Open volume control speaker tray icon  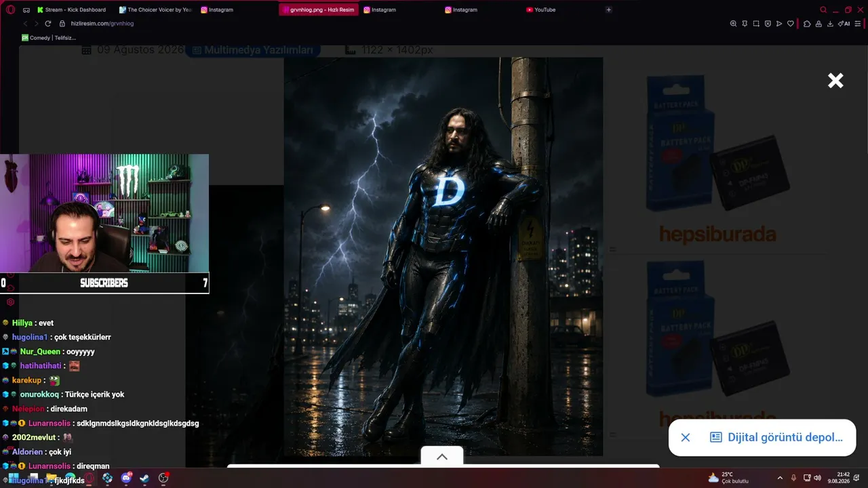point(817,478)
